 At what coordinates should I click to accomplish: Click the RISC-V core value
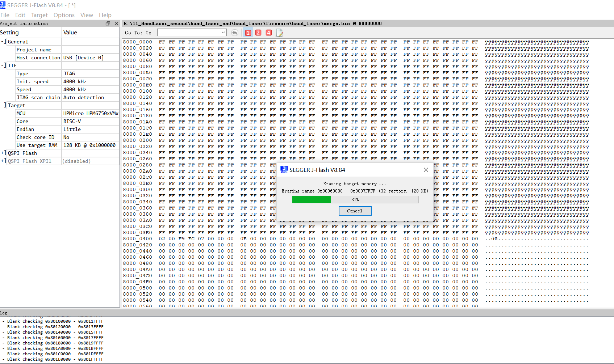[x=72, y=121]
